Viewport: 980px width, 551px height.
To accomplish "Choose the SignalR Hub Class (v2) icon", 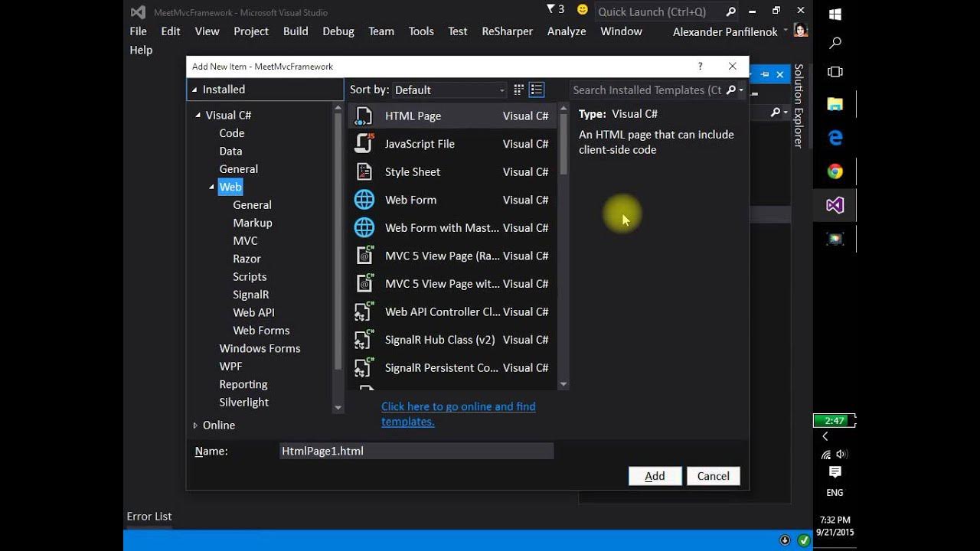I will coord(364,340).
